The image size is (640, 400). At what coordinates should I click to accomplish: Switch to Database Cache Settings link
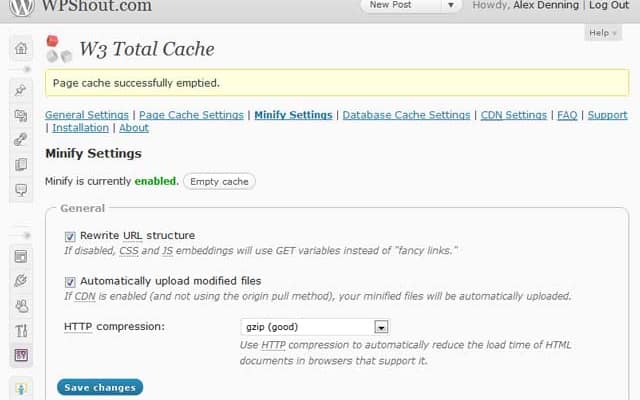pyautogui.click(x=407, y=115)
